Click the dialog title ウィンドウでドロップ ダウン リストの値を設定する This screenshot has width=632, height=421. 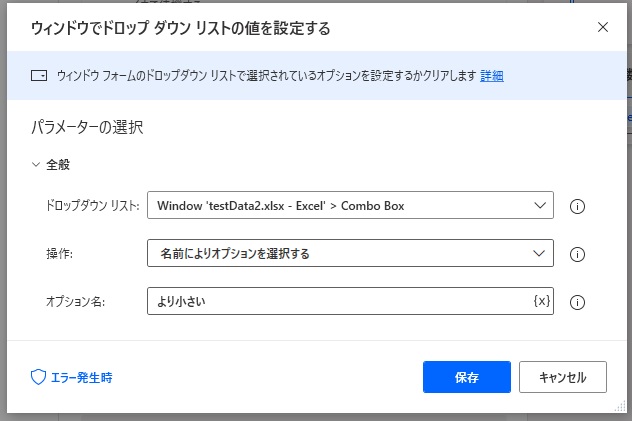[180, 28]
